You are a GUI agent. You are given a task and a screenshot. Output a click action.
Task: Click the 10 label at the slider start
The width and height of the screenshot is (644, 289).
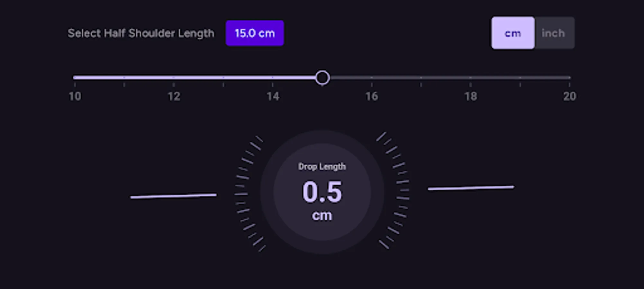[x=75, y=96]
